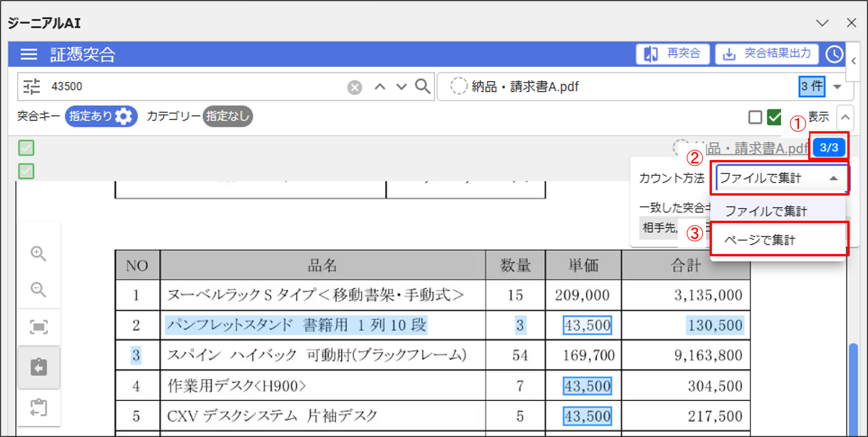Open the hamburger menu next to 証憑突合

[29, 54]
